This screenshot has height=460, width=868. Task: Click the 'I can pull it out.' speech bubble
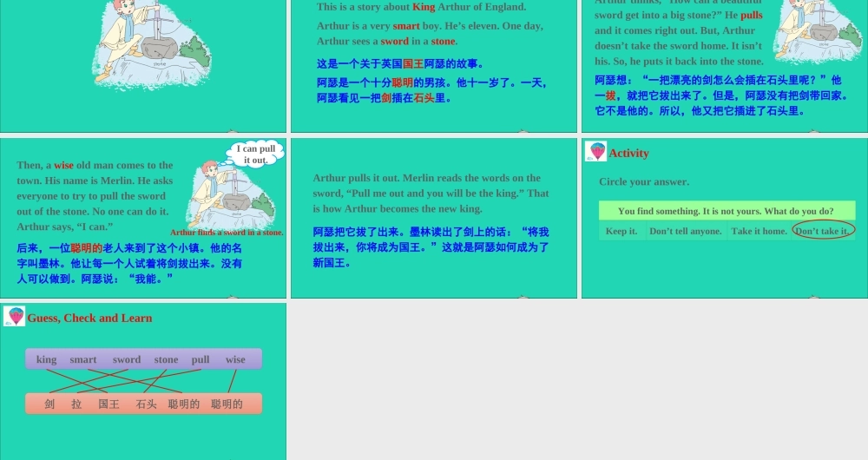coord(254,154)
